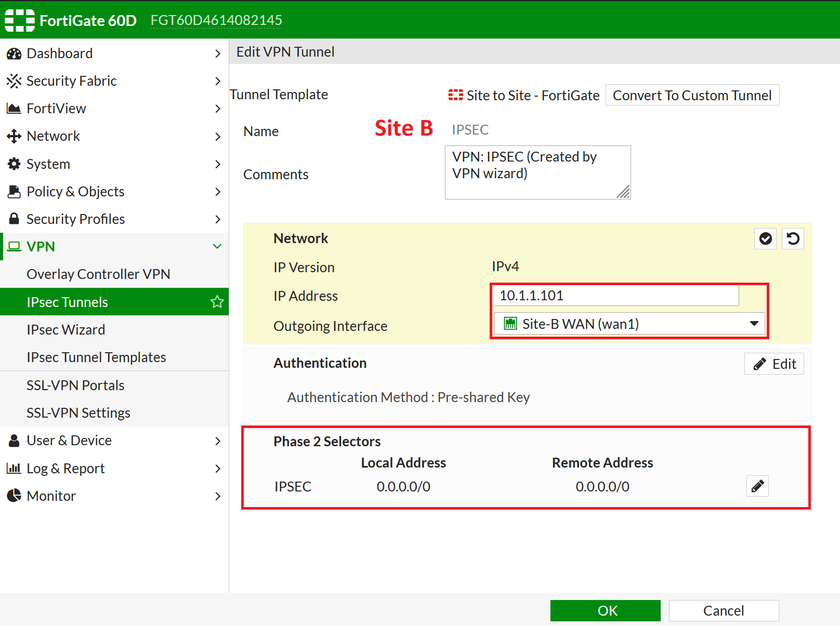
Task: Click the Comments text area
Action: click(538, 172)
